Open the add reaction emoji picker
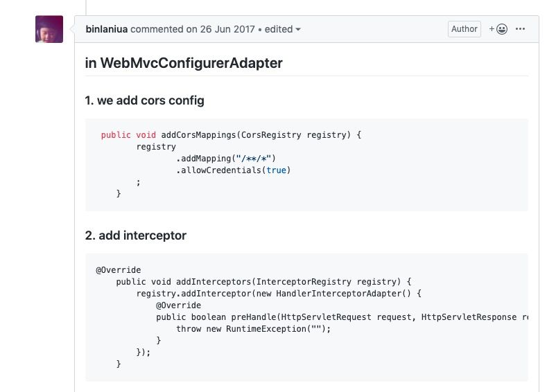This screenshot has width=547, height=392. coord(498,29)
